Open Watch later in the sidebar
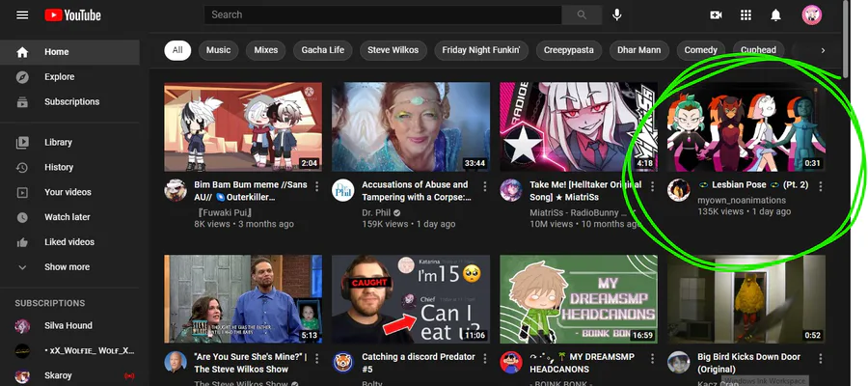Screen dimensions: 868x386 [x=69, y=217]
